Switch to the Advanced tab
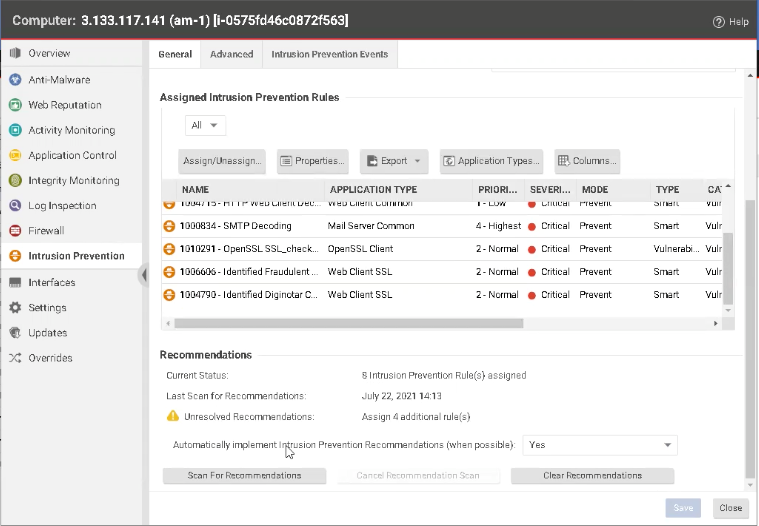The image size is (759, 526). [231, 54]
